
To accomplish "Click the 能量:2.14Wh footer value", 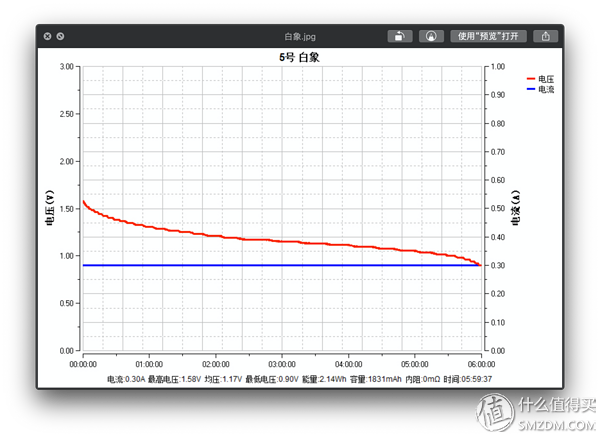I will 324,379.
